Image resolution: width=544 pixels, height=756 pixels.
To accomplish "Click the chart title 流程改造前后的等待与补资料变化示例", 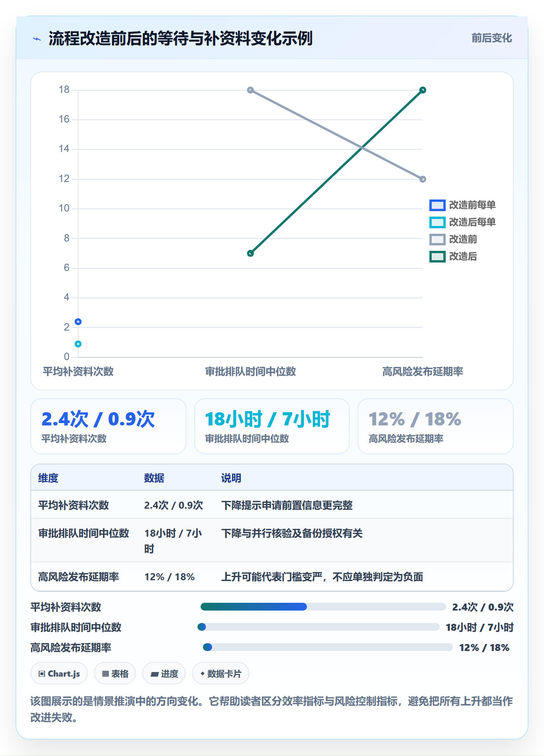I will [180, 38].
